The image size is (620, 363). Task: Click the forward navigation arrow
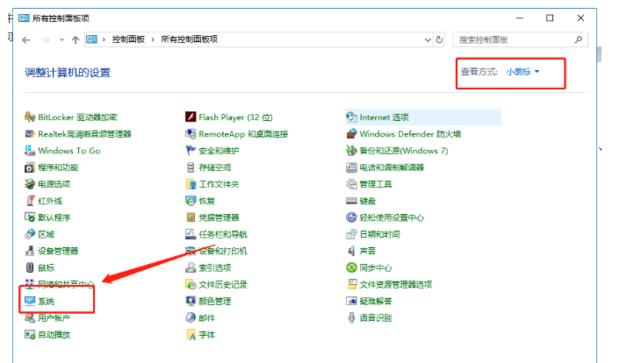coord(46,40)
